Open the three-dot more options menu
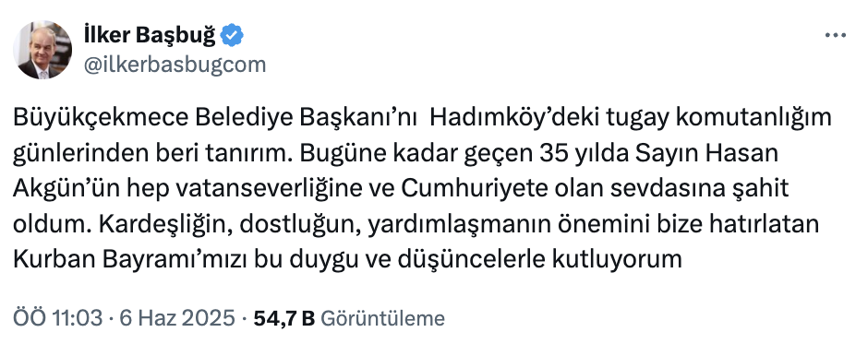Screen dimensions: 868x356 [x=836, y=35]
